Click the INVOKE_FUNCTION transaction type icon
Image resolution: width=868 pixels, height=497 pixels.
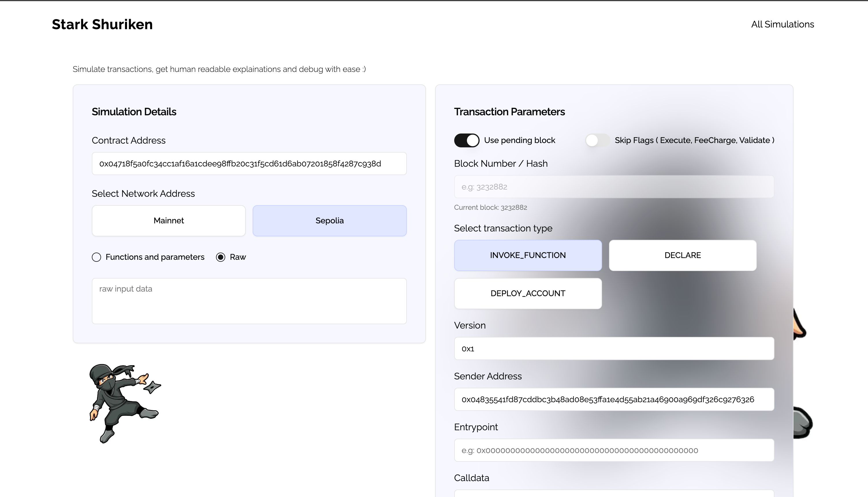528,255
